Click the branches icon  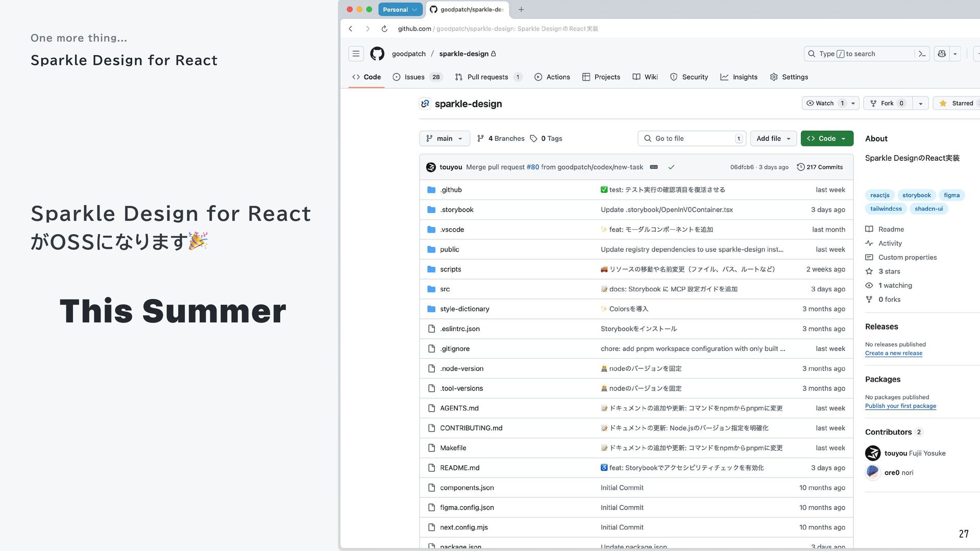tap(480, 138)
